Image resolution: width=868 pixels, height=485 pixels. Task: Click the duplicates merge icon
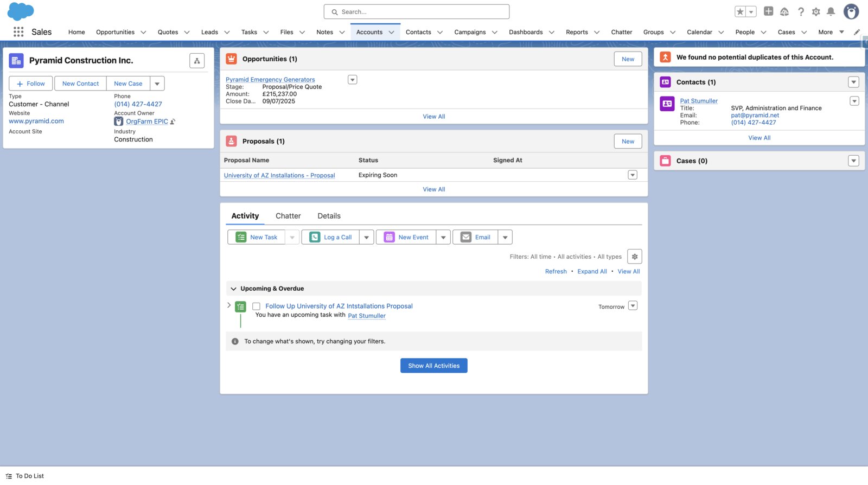coord(666,57)
